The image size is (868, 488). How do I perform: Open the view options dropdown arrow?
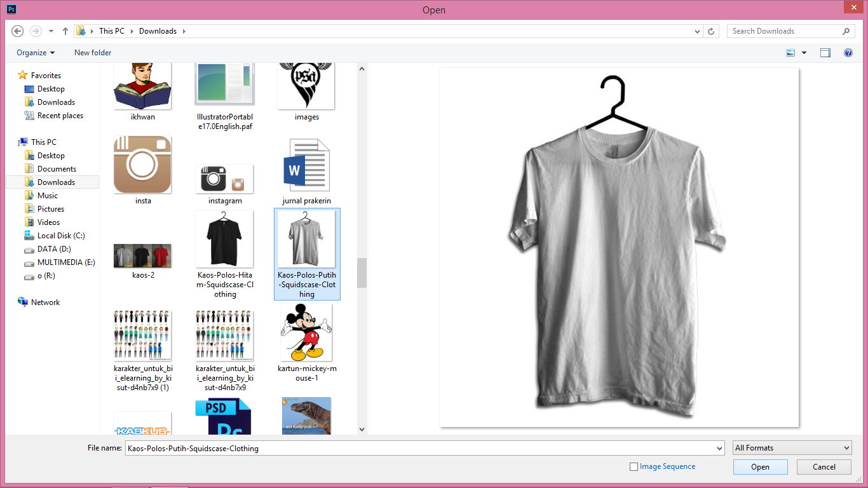point(804,53)
